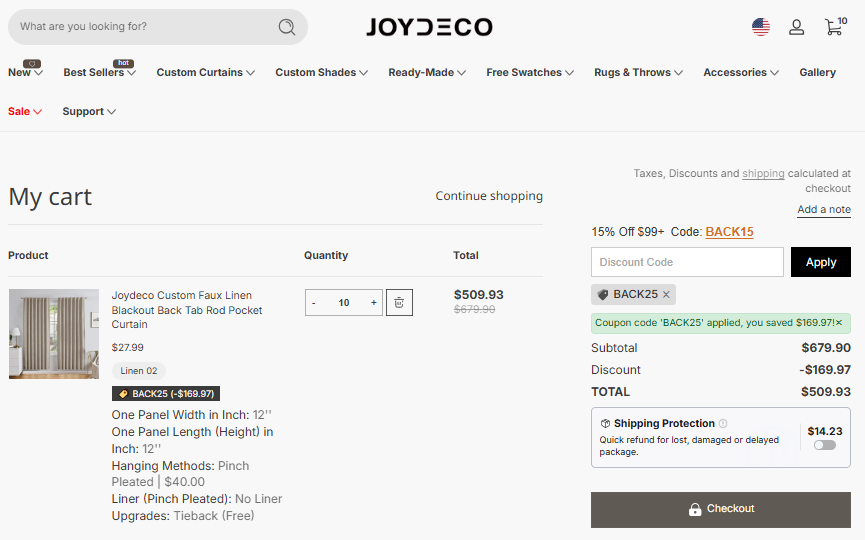Toggle Shipping Protection switch
The image size is (865, 540).
pos(825,445)
